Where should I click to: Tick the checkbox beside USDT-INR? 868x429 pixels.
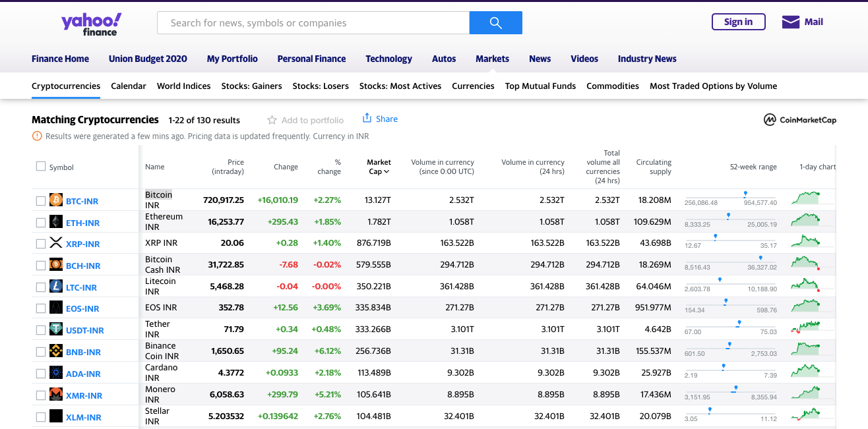click(40, 329)
